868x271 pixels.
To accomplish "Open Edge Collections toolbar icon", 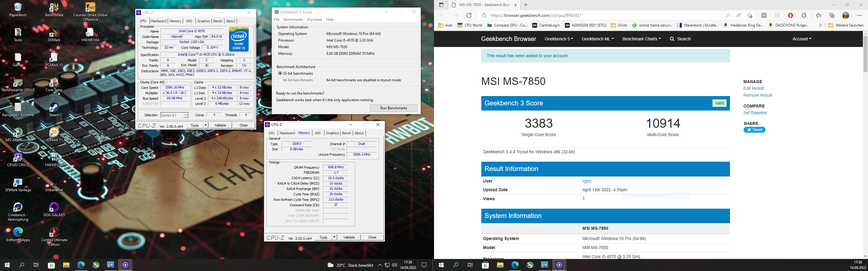I will coord(832,15).
